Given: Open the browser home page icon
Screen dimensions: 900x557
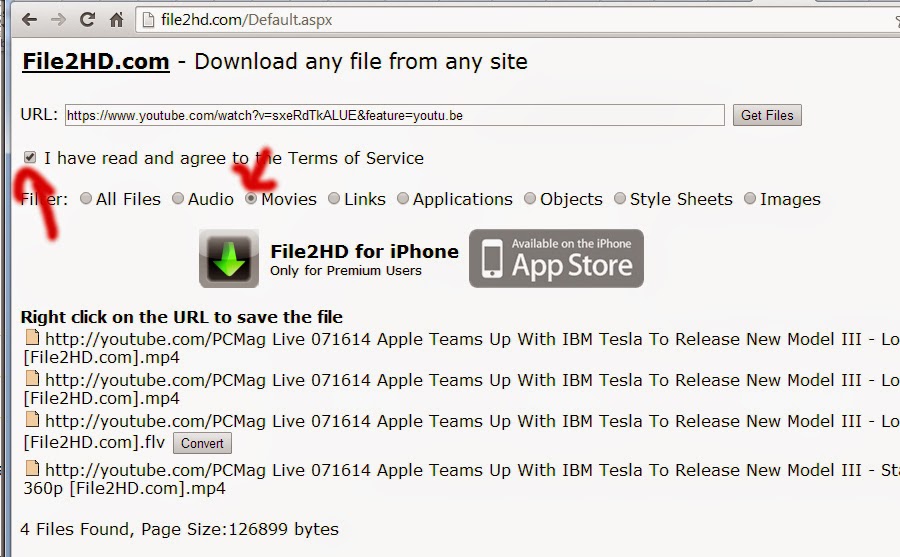Looking at the screenshot, I should [x=117, y=20].
